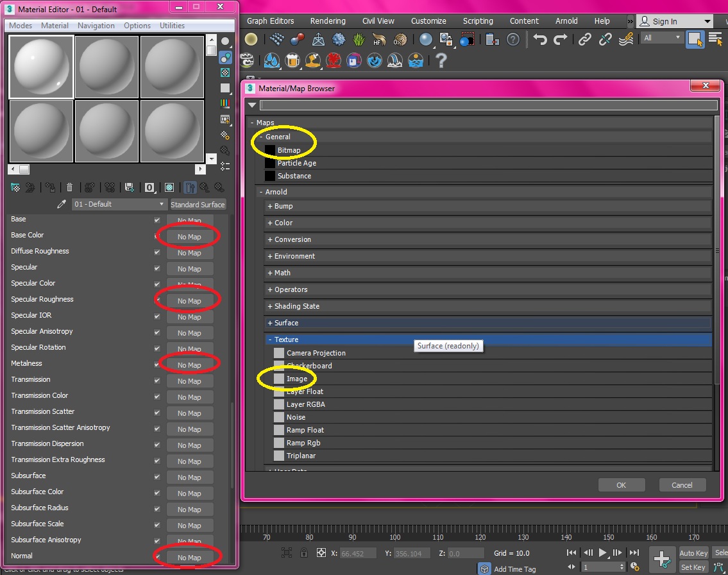Click the Hair and Fur HF icon

pos(379,40)
